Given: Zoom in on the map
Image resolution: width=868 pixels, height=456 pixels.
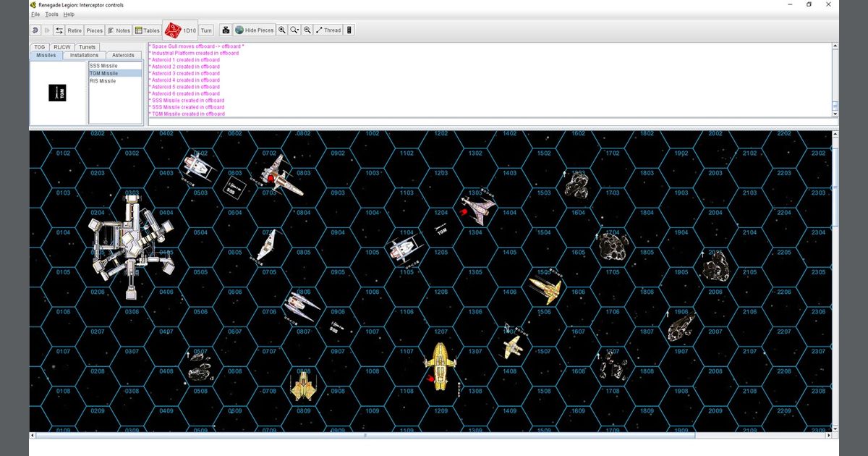Looking at the screenshot, I should pos(282,30).
